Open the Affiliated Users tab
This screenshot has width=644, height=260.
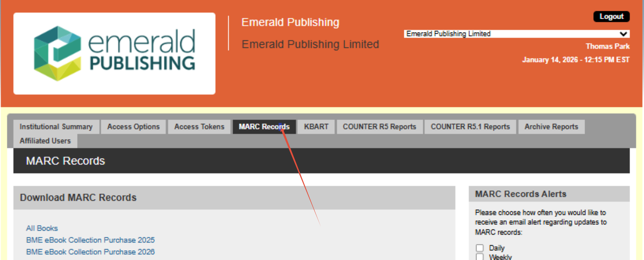pyautogui.click(x=45, y=141)
